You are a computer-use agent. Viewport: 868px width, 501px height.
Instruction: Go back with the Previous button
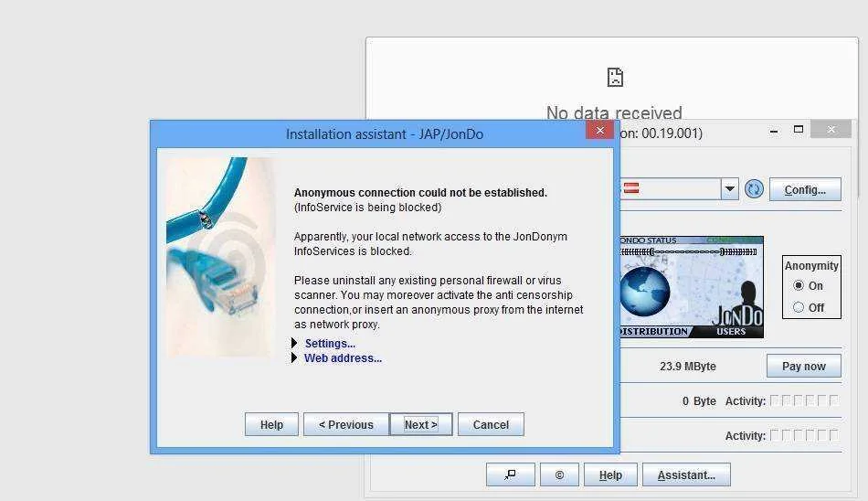346,424
